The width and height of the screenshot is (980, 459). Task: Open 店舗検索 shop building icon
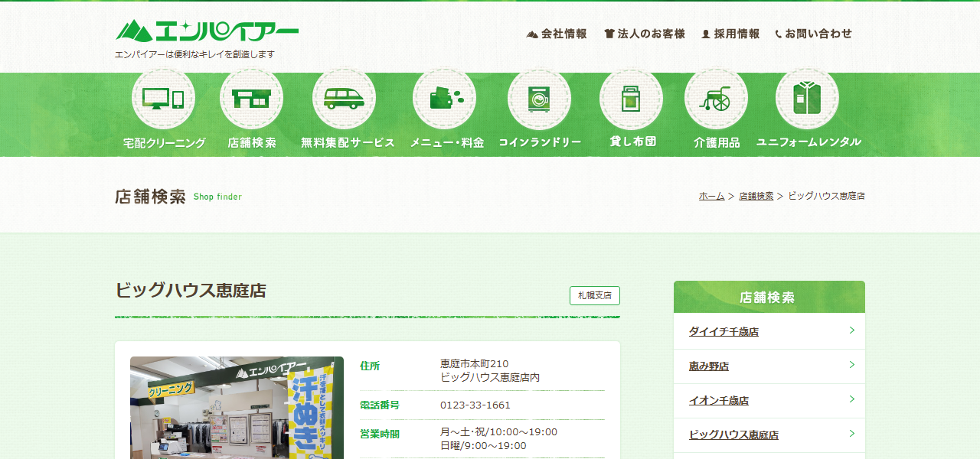pyautogui.click(x=251, y=99)
